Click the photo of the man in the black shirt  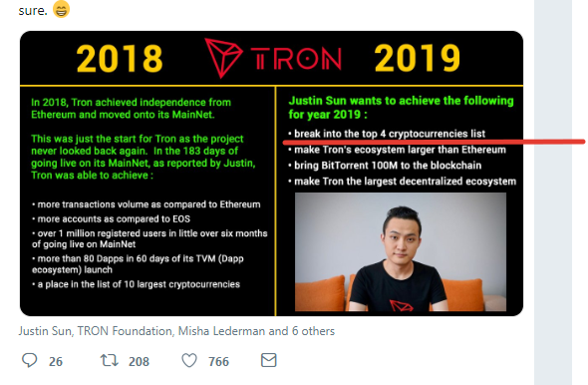tap(401, 251)
